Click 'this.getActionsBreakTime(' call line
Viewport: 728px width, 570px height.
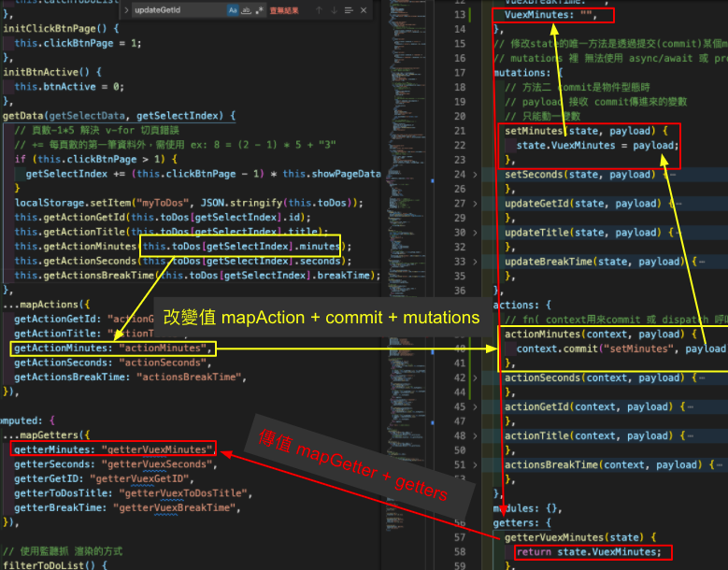coord(197,276)
